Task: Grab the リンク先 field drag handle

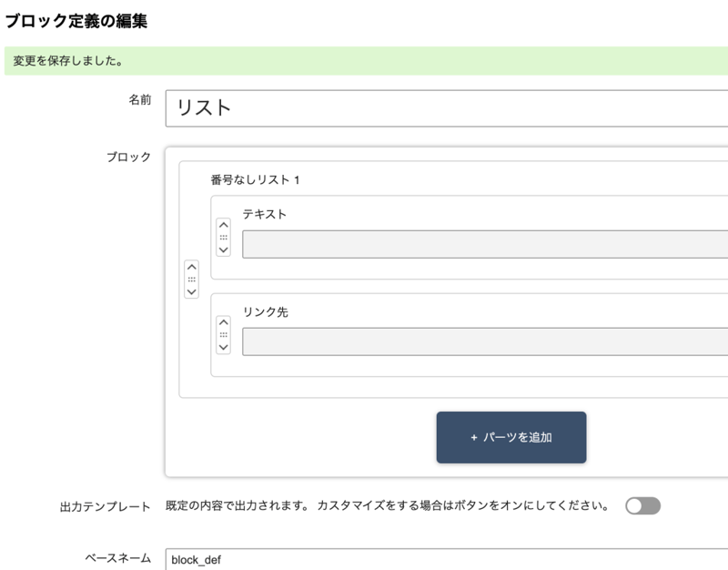Action: pyautogui.click(x=223, y=334)
